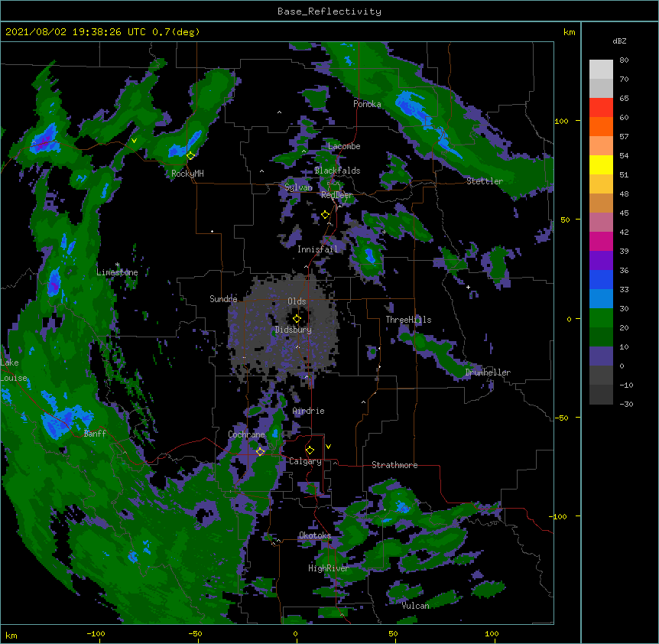The width and height of the screenshot is (659, 644).
Task: Click the Cochrane label
Action: pos(246,434)
